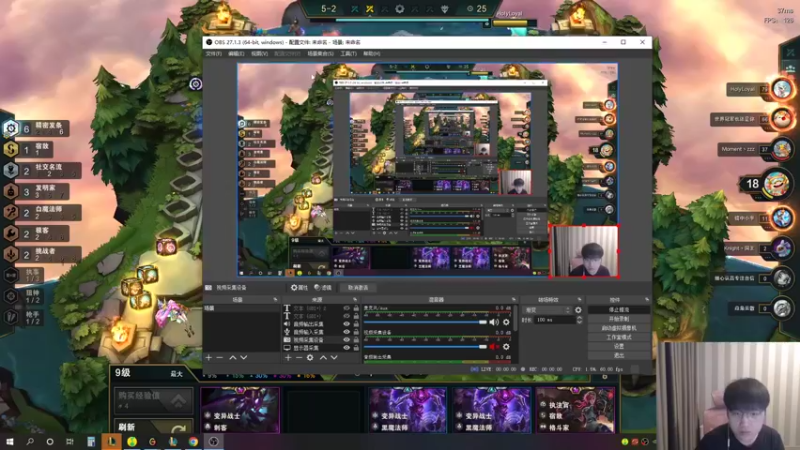
Task: Toggle lock on 显示器采集 source
Action: pyautogui.click(x=356, y=347)
